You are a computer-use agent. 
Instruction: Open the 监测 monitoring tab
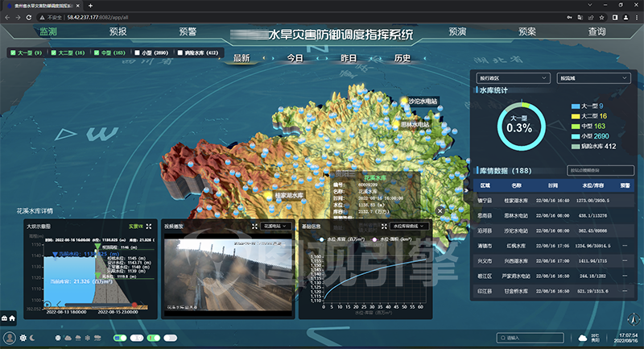click(48, 31)
